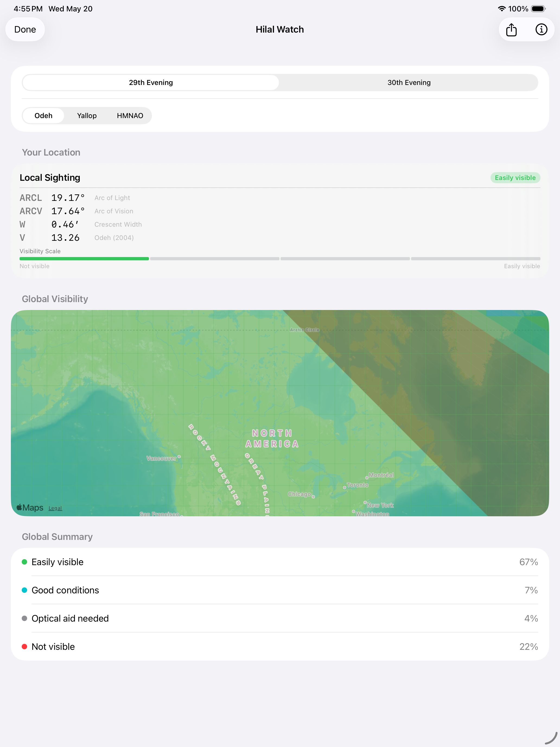Select the 29th Evening tab
The image size is (560, 747).
(x=151, y=83)
